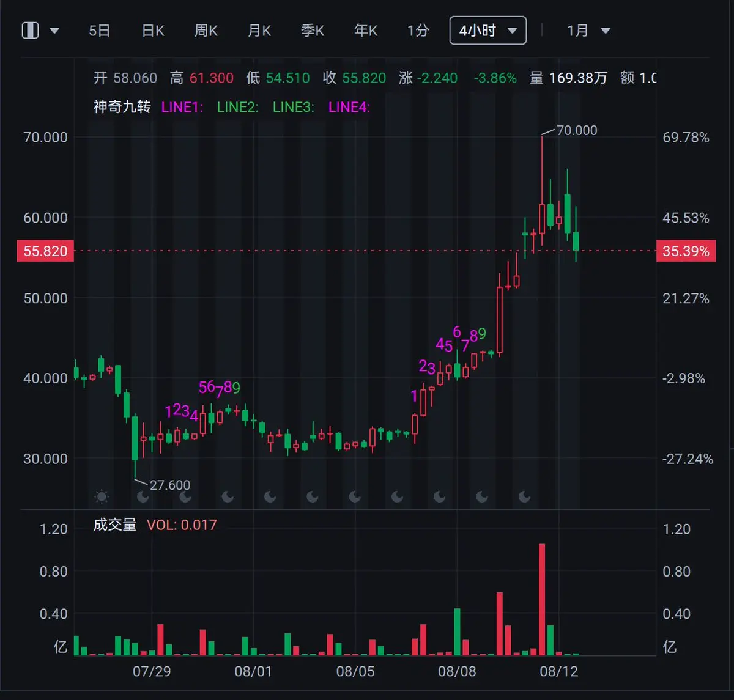Click the red 55.820 current price tag
The image size is (734, 700).
pos(45,251)
